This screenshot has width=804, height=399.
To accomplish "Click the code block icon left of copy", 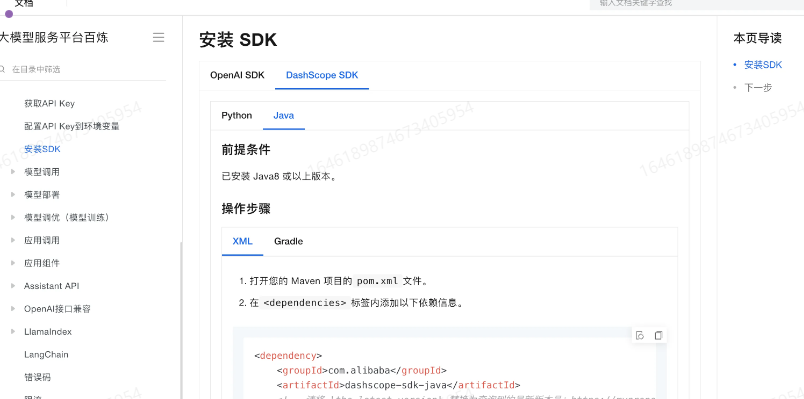I will [640, 335].
